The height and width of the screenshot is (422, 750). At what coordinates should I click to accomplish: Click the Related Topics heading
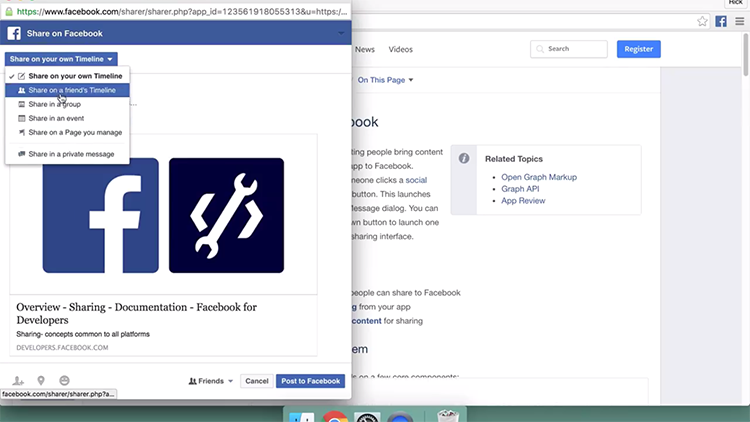click(x=514, y=159)
